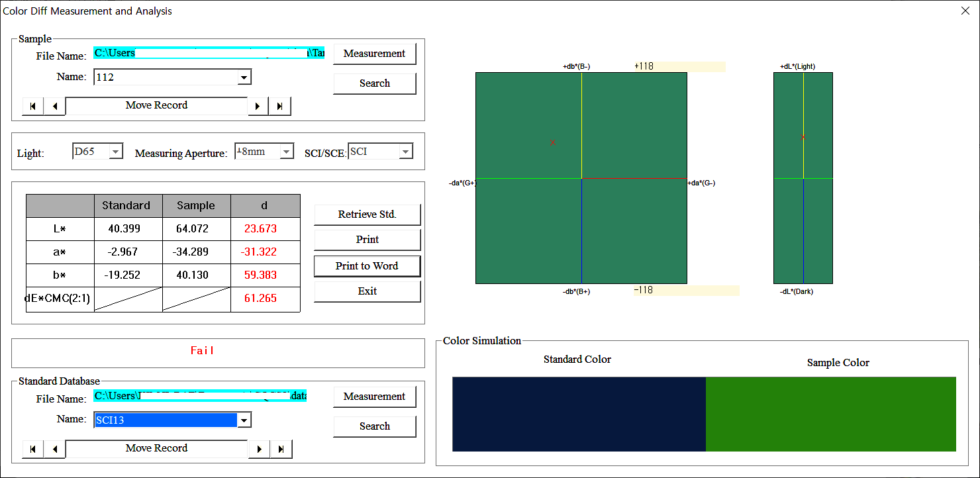Go to previous record in Standard Database
This screenshot has height=478, width=980.
(55, 449)
